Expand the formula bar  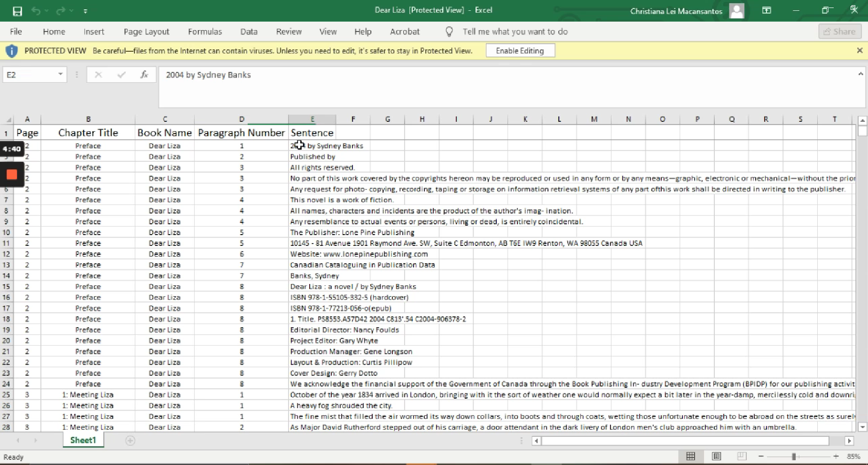click(x=860, y=74)
